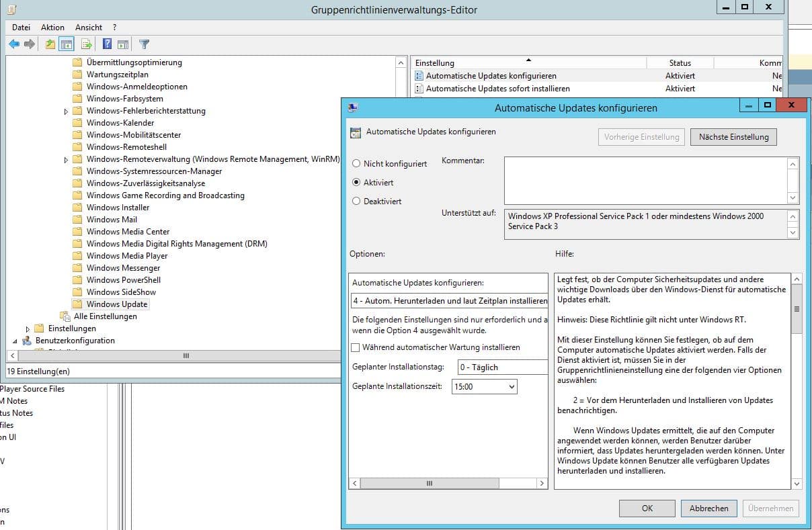Click the Kommentar text box
This screenshot has width=812, height=530.
click(x=646, y=180)
